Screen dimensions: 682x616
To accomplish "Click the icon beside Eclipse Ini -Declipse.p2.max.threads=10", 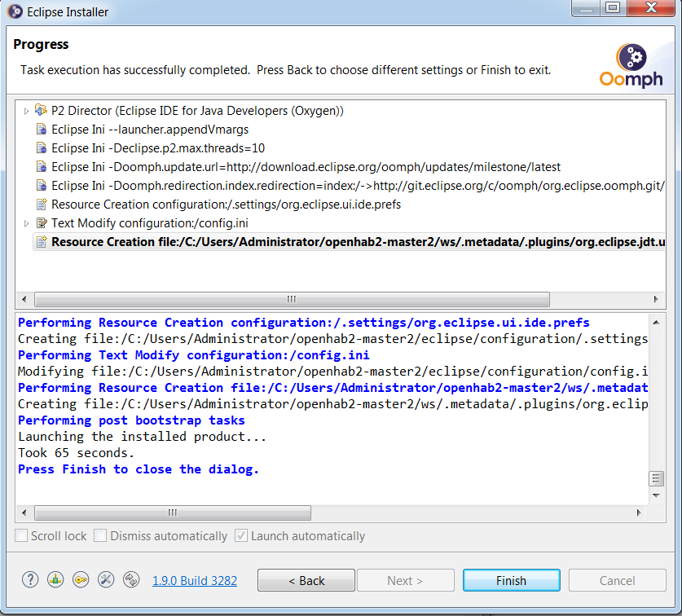I will (42, 148).
